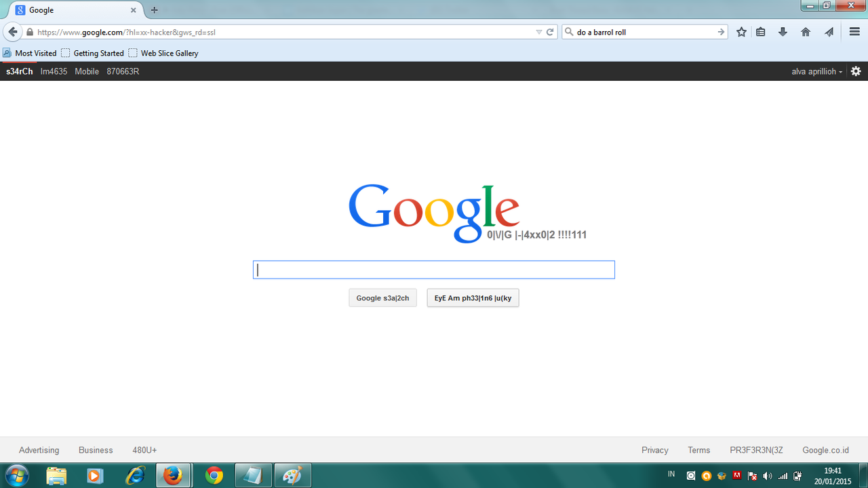The image size is (868, 488).
Task: Open the URL history dropdown arrow
Action: point(539,32)
